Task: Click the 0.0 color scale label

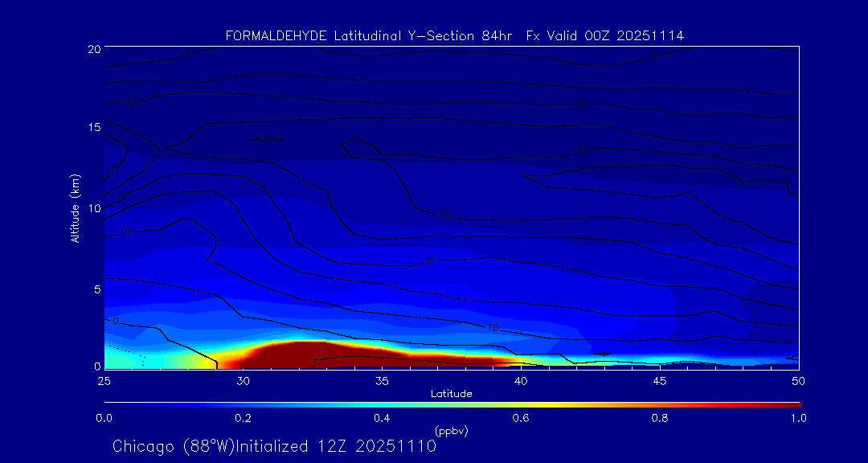Action: click(x=104, y=418)
